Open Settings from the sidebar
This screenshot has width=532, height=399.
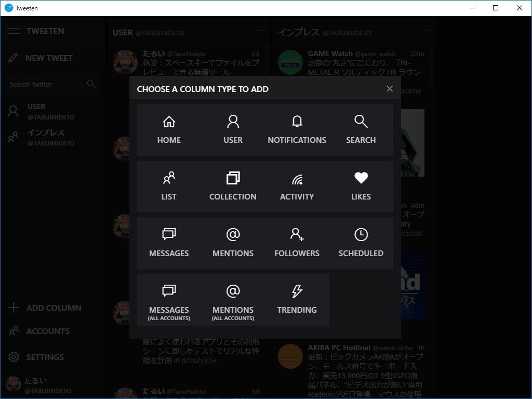click(36, 357)
